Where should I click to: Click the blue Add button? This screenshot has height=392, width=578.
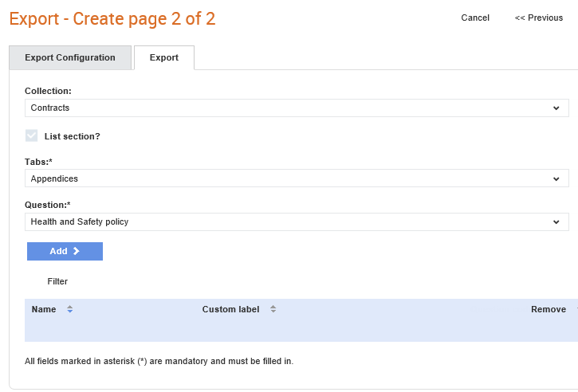pos(65,251)
